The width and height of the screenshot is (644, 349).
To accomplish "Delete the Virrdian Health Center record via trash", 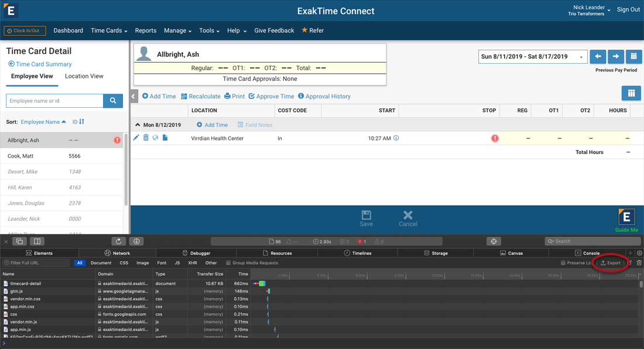I will click(x=146, y=138).
